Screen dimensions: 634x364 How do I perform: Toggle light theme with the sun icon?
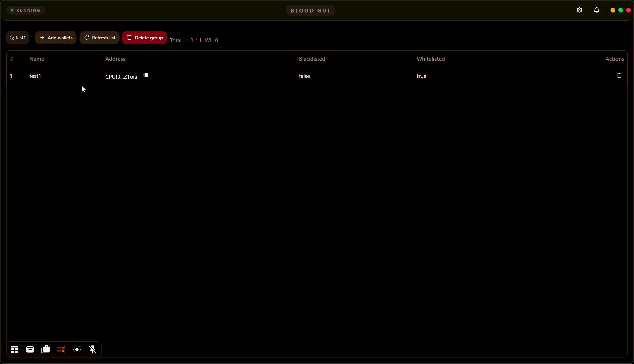tap(77, 349)
